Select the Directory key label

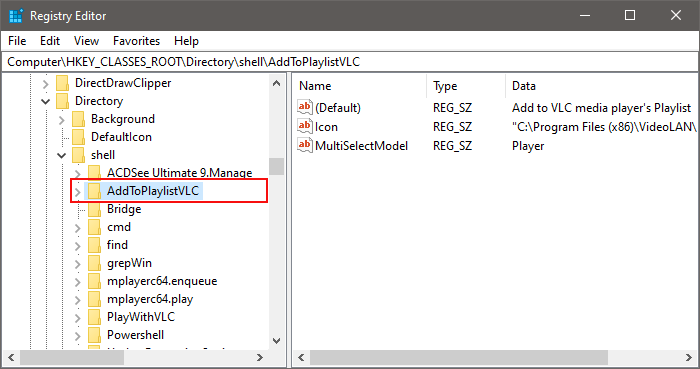coord(99,101)
